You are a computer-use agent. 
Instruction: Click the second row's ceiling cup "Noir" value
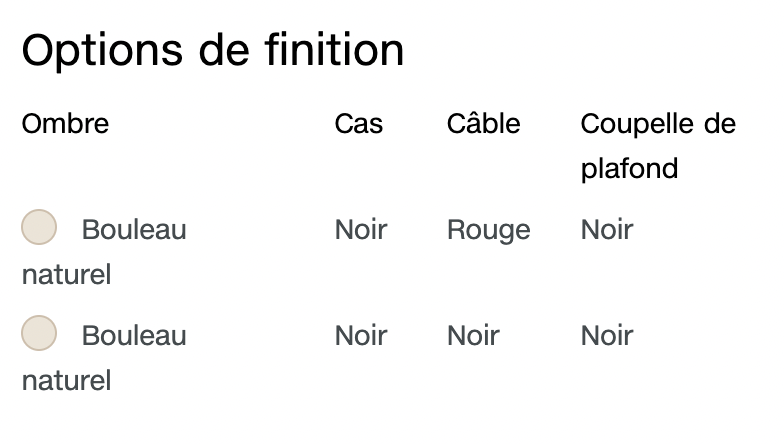click(x=607, y=336)
